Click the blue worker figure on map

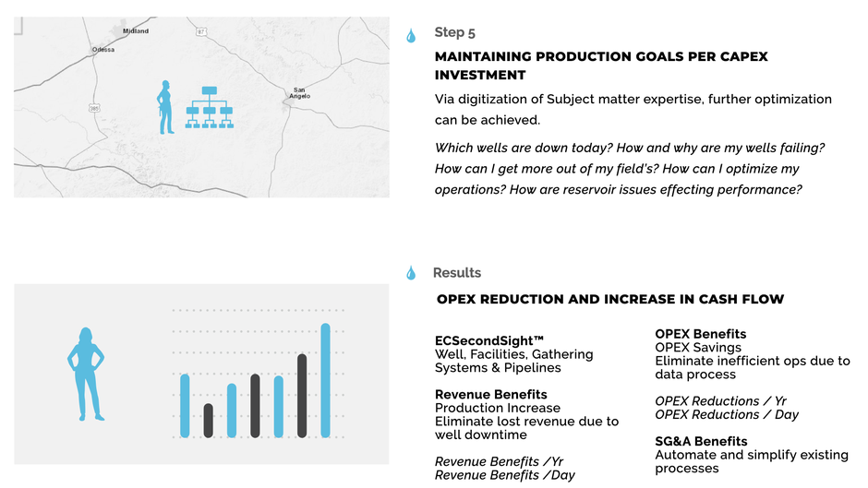click(165, 107)
